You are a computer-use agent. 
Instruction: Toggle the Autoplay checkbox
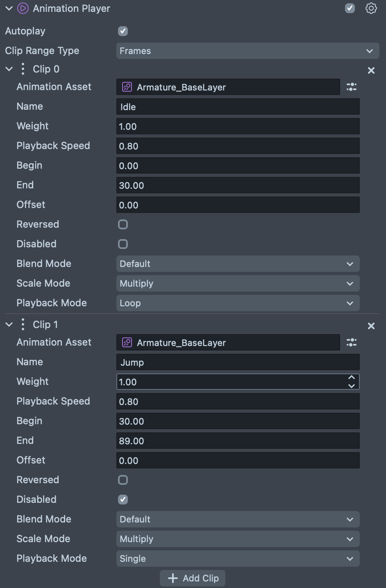tap(123, 31)
